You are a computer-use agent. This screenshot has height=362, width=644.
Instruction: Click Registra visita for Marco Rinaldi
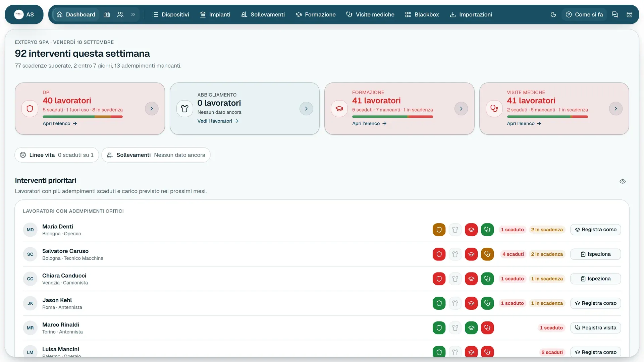tap(596, 327)
